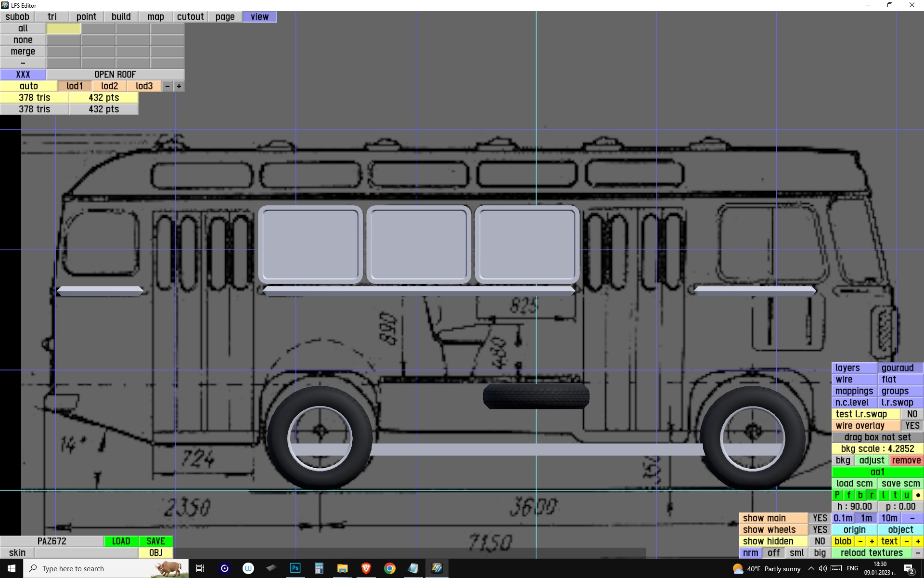
Task: Toggle show hidden NO button
Action: (820, 541)
